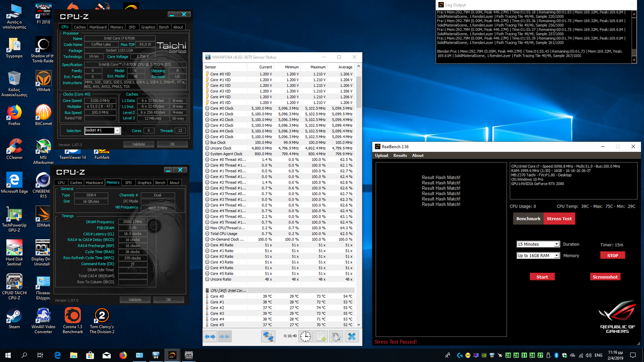Select Benchmark mode in RealBench
The width and height of the screenshot is (644, 362).
point(528,219)
